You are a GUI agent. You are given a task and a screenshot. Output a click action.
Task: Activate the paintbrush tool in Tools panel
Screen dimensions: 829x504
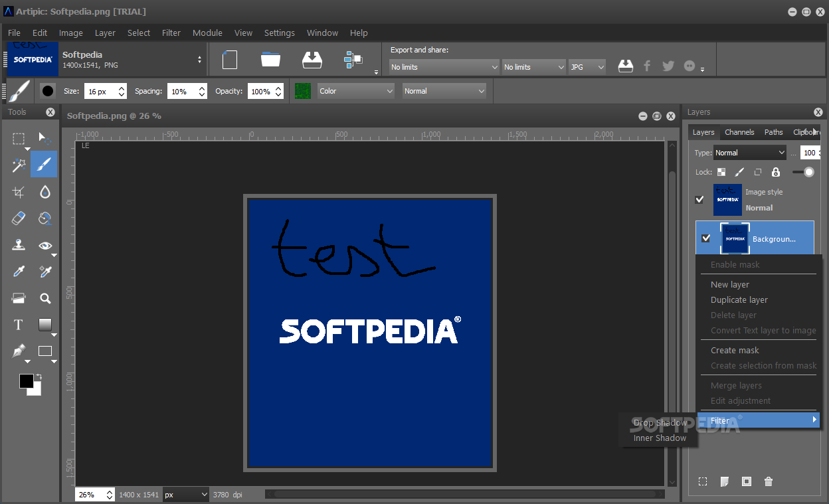(44, 164)
